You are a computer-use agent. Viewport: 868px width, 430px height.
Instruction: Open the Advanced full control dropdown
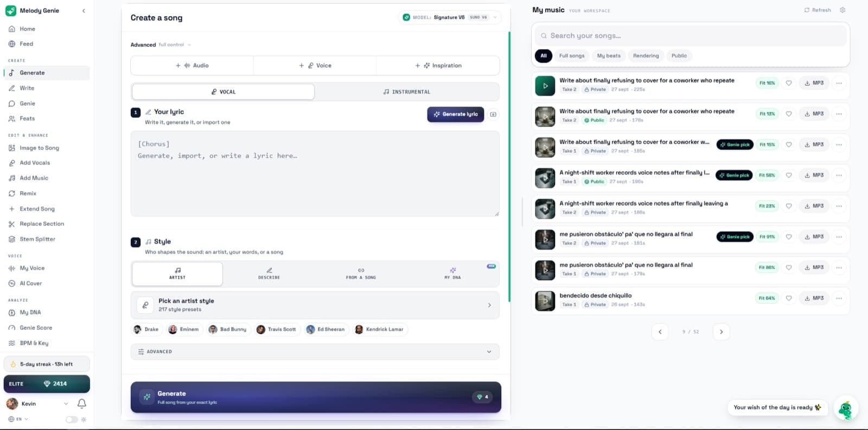click(x=161, y=45)
